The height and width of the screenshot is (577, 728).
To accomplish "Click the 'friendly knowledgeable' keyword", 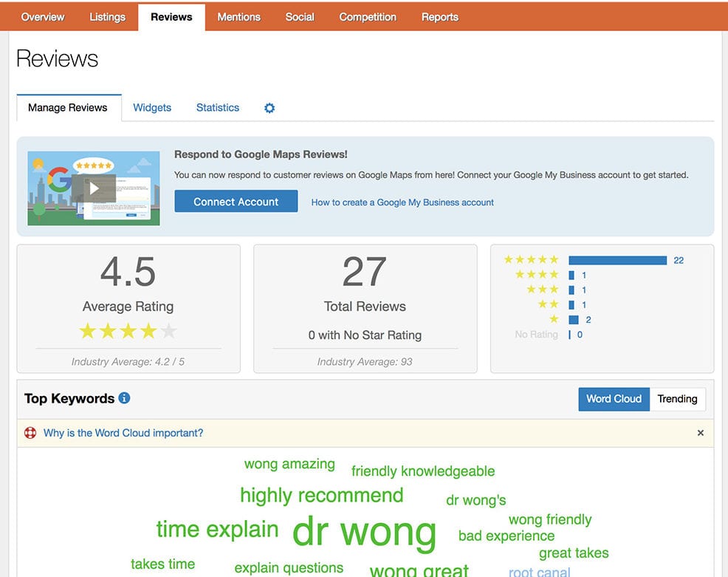I will click(423, 471).
